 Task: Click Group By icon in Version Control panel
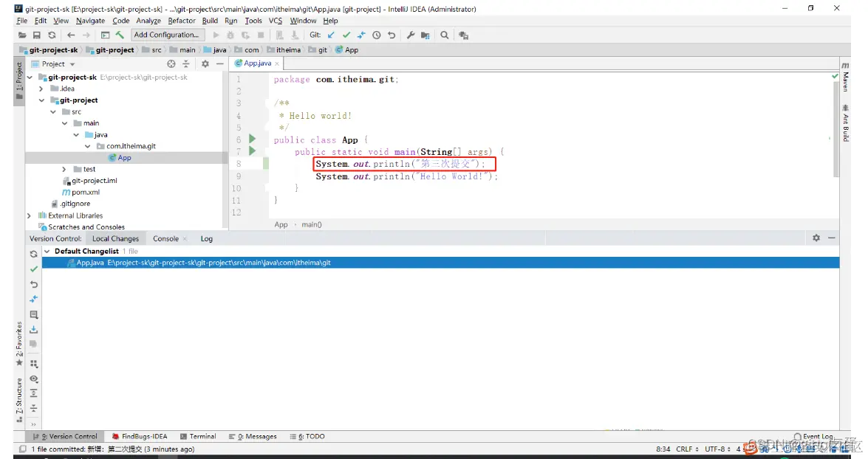pos(34,364)
